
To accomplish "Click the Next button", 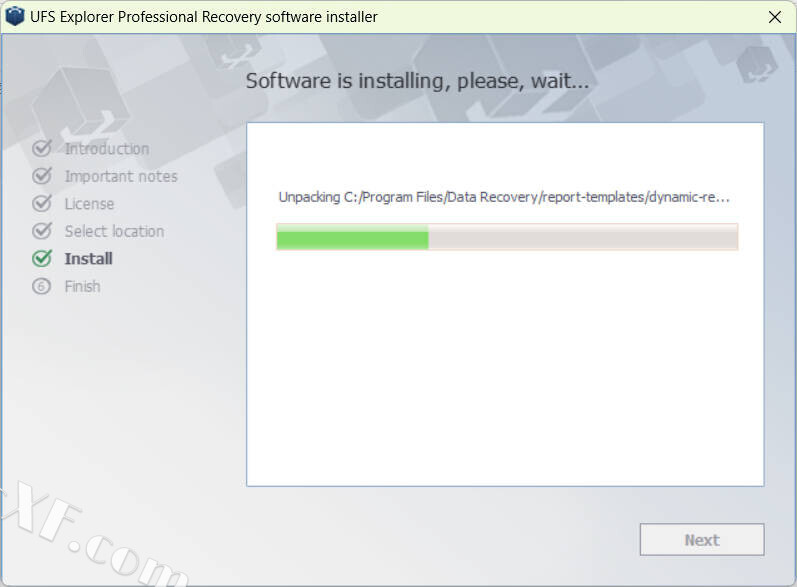I will coord(702,540).
